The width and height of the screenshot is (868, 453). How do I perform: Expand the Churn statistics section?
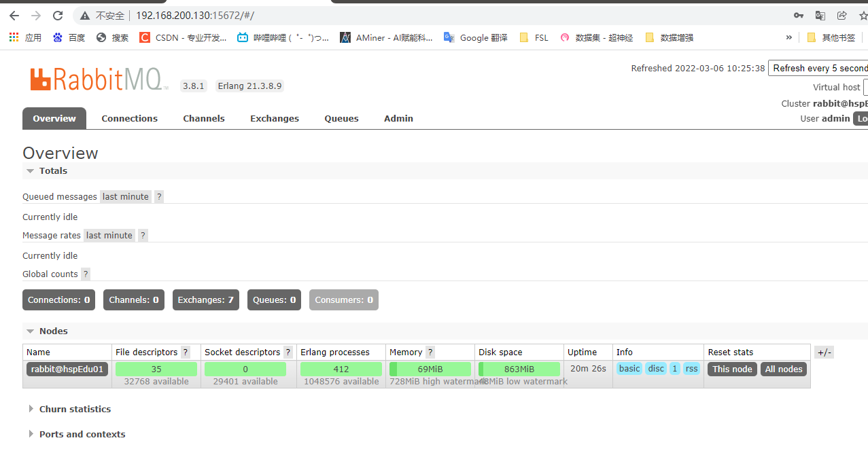tap(69, 409)
